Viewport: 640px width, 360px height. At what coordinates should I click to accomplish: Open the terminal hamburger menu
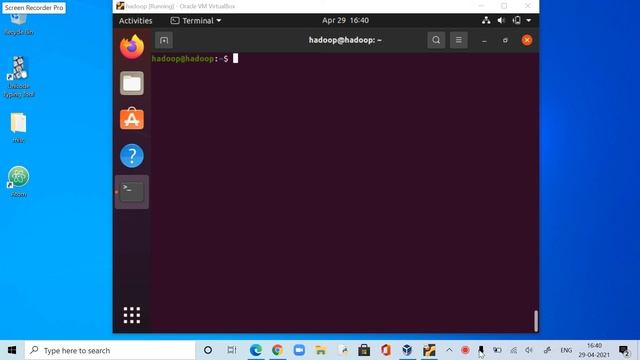(458, 40)
